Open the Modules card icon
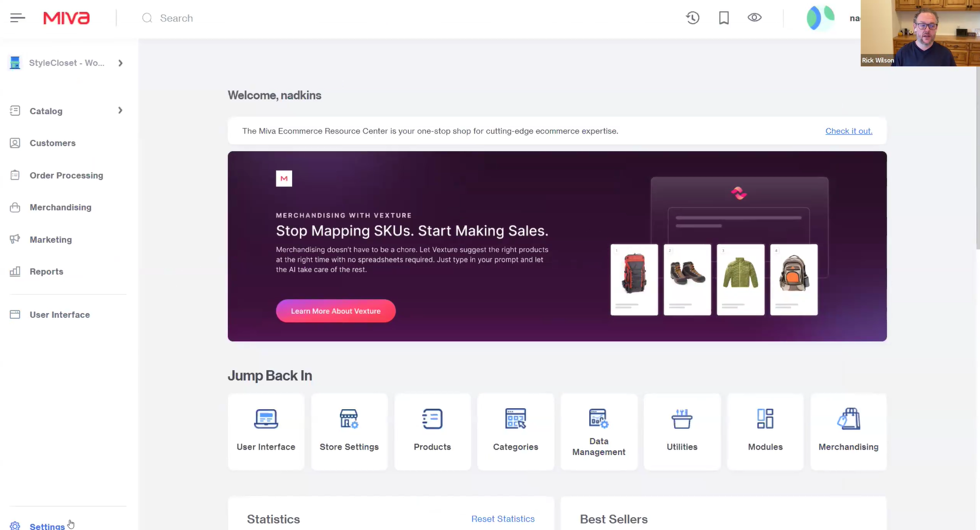This screenshot has width=980, height=530. click(765, 419)
